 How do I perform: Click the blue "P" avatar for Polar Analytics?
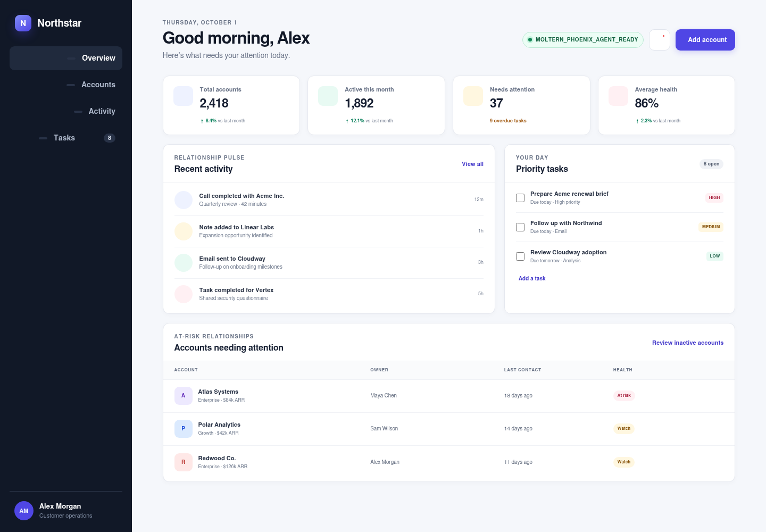[184, 429]
